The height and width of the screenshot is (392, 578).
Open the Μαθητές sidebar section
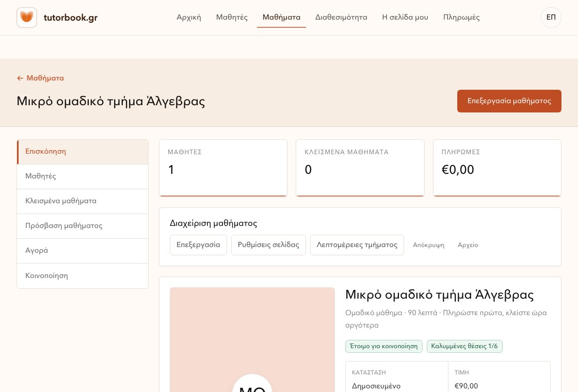tap(83, 176)
